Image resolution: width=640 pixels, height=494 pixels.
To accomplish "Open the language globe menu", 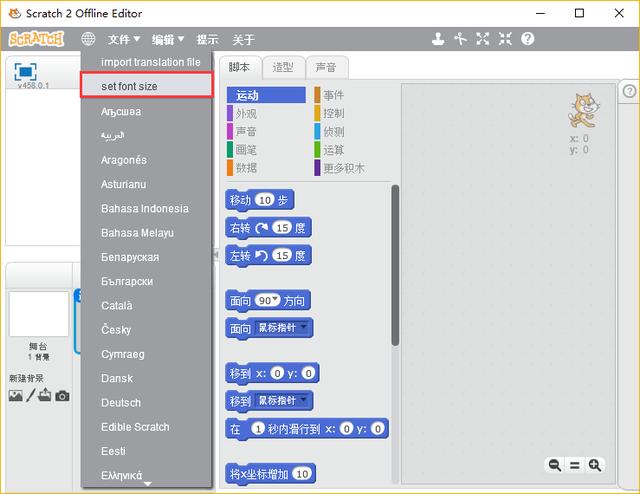I will point(88,39).
